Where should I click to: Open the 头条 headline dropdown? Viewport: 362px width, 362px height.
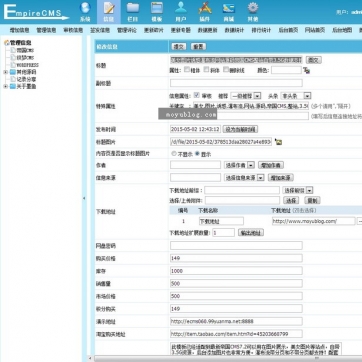(x=296, y=96)
